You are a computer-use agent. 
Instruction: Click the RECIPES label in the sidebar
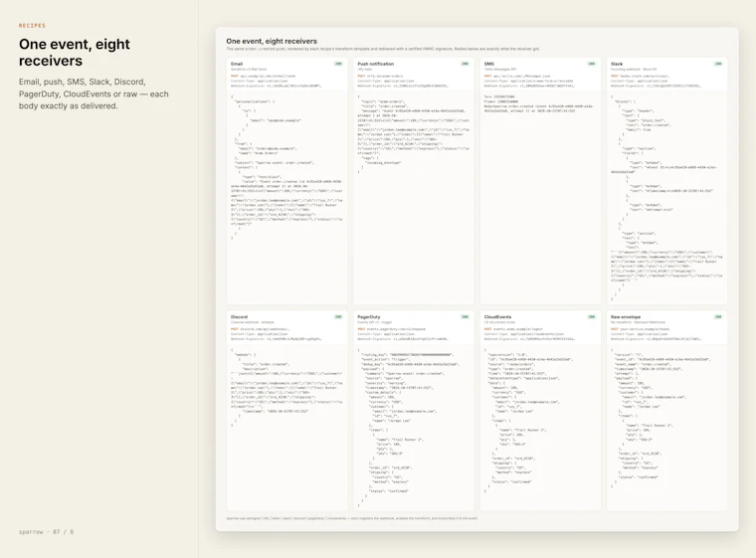32,26
